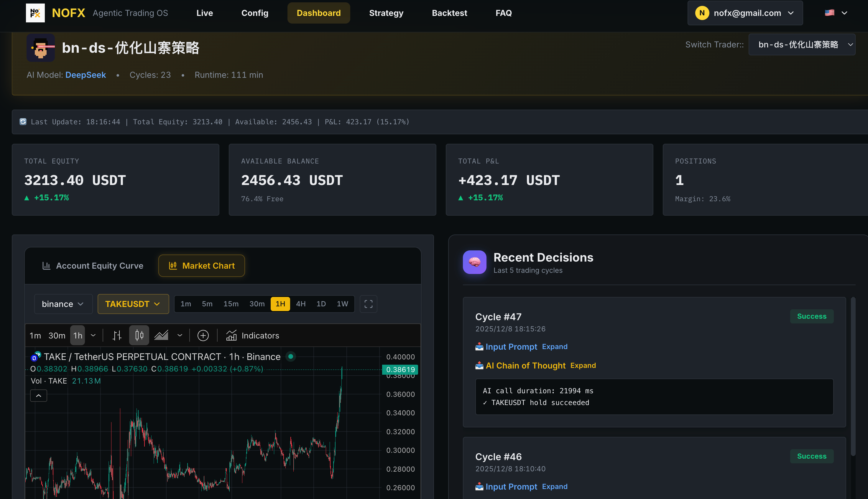Click the Total P&L +423.17 USDT value
The image size is (868, 499).
[x=509, y=180]
